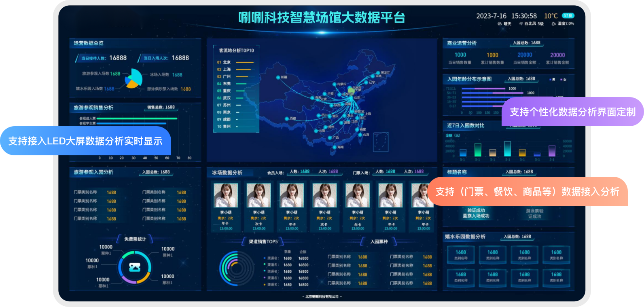Screen dimensions: 644x307
Task: Click the 支持个性化数据分析界面定制 purple banner
Action: [572, 112]
